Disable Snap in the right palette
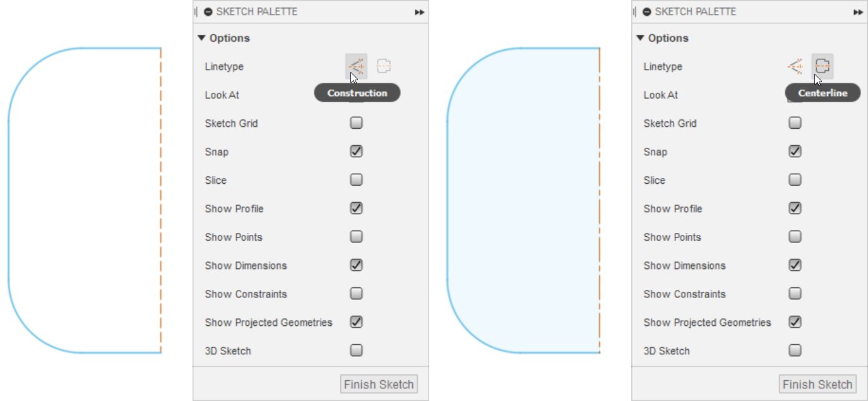The height and width of the screenshot is (401, 868). pos(795,152)
